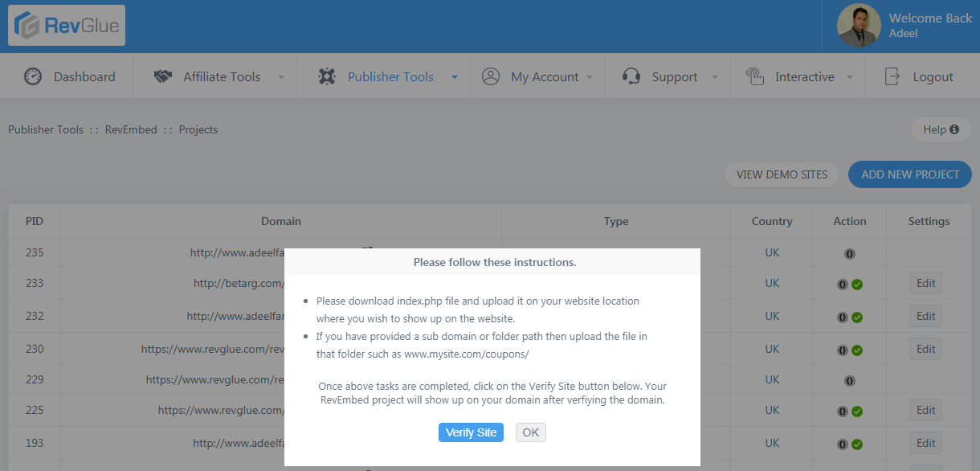Click the code icon for PID 232

[843, 317]
